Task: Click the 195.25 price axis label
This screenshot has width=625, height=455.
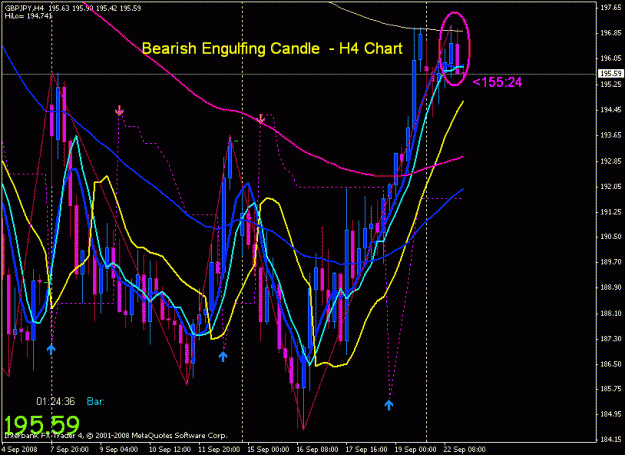Action: point(611,84)
